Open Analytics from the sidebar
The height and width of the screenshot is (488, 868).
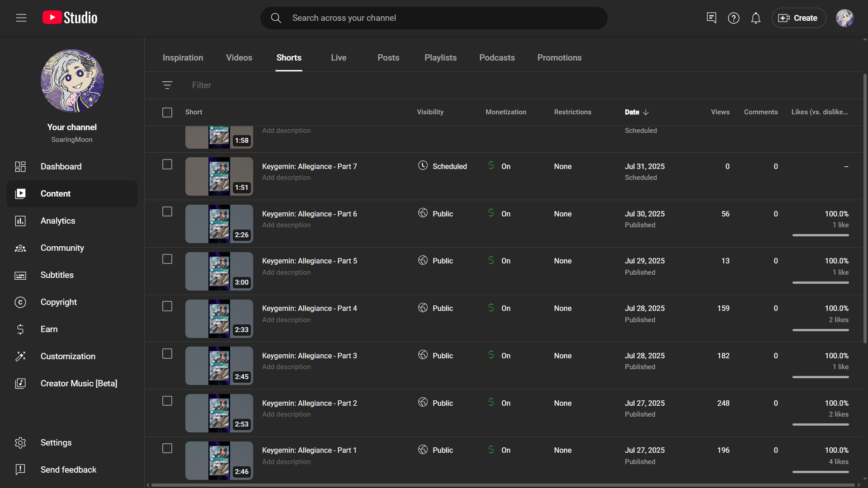pos(57,221)
